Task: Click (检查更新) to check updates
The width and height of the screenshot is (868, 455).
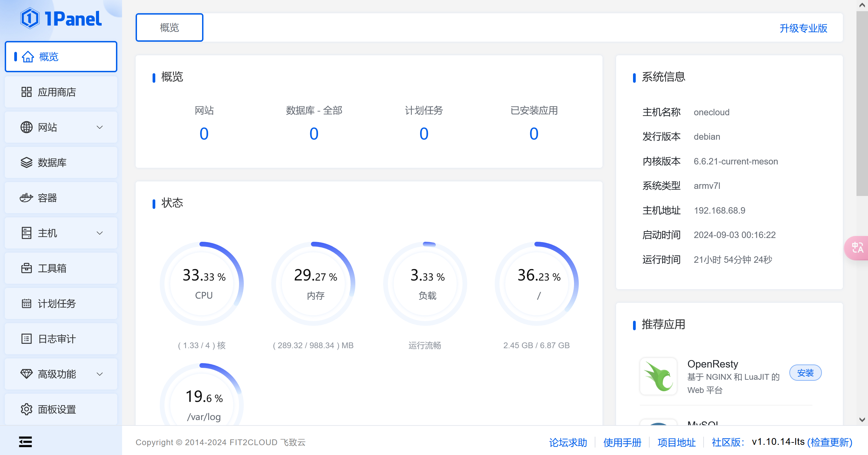Action: click(830, 442)
